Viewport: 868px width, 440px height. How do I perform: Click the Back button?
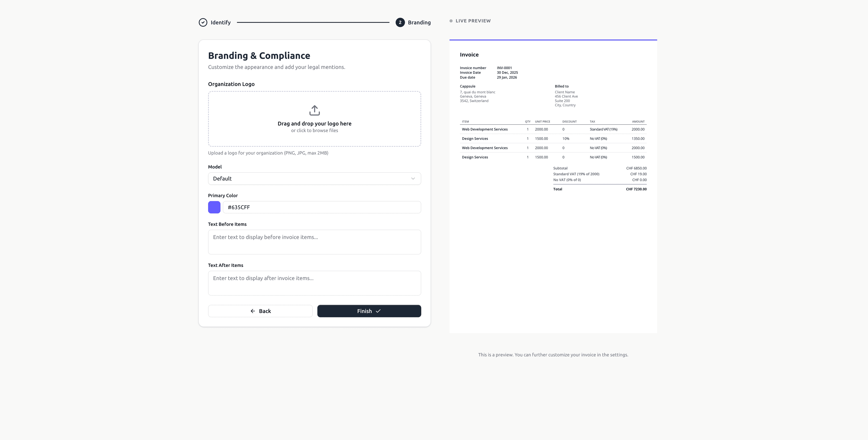(x=260, y=311)
